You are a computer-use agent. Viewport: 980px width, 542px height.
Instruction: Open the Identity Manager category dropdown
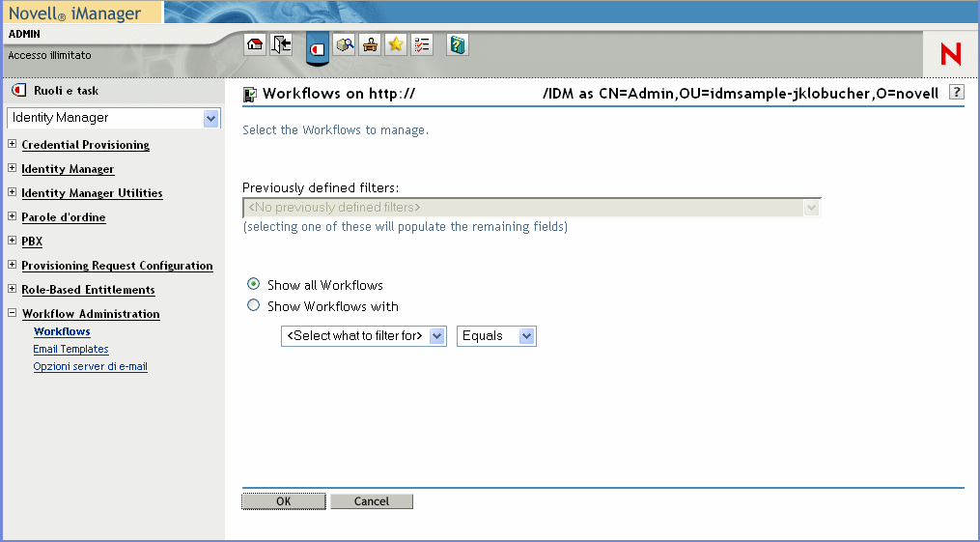tap(211, 118)
